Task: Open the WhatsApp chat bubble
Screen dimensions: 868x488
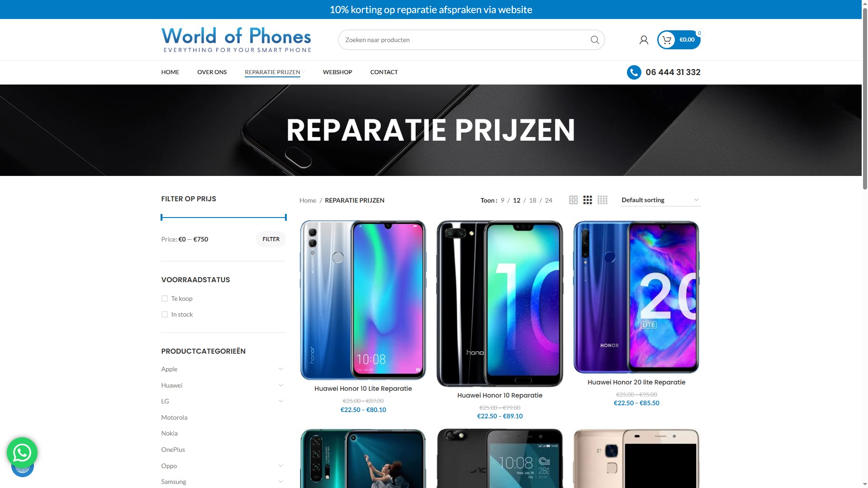Action: tap(22, 452)
